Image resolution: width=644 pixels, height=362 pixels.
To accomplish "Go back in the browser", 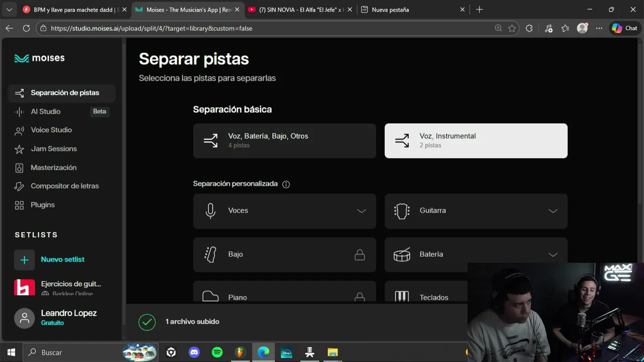I will click(9, 28).
